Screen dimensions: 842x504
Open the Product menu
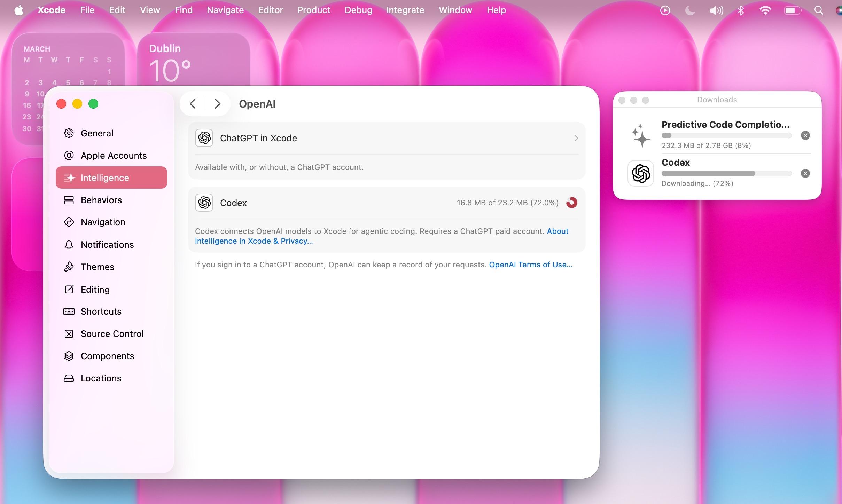(314, 10)
